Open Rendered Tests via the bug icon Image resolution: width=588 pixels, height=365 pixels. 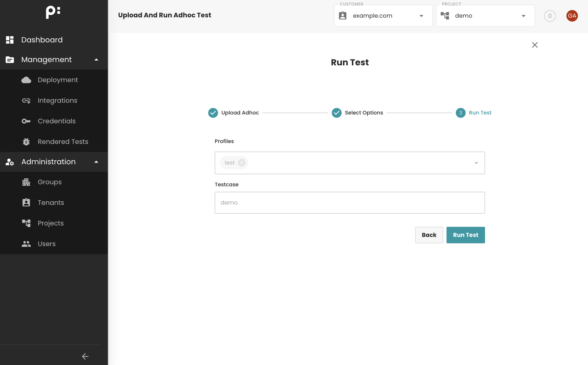pos(26,142)
